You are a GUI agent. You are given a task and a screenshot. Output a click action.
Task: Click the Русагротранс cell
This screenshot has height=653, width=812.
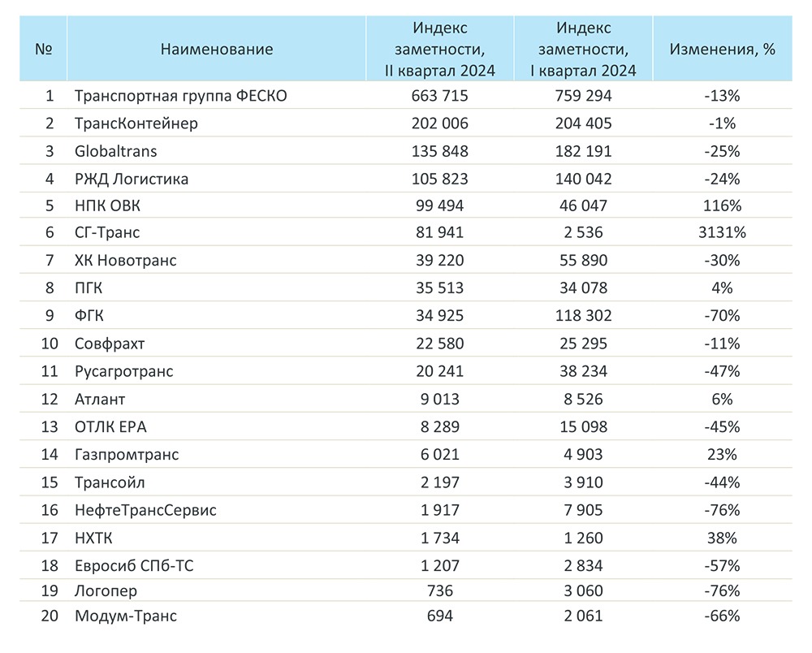coord(123,371)
